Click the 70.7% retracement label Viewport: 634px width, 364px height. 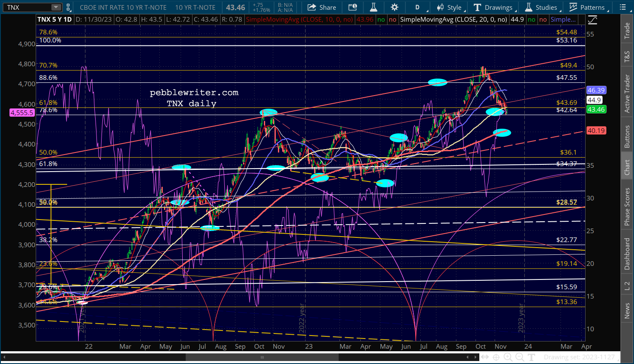[48, 65]
